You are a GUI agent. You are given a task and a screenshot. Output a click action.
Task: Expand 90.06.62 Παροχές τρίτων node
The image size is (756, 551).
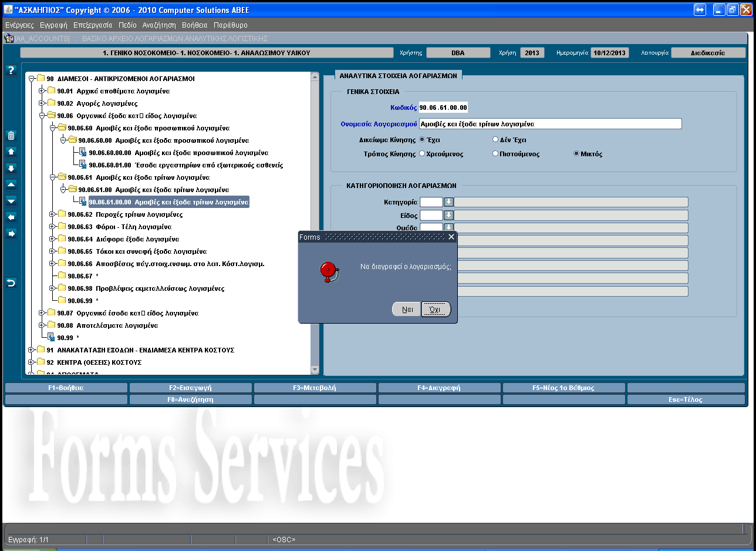[52, 214]
